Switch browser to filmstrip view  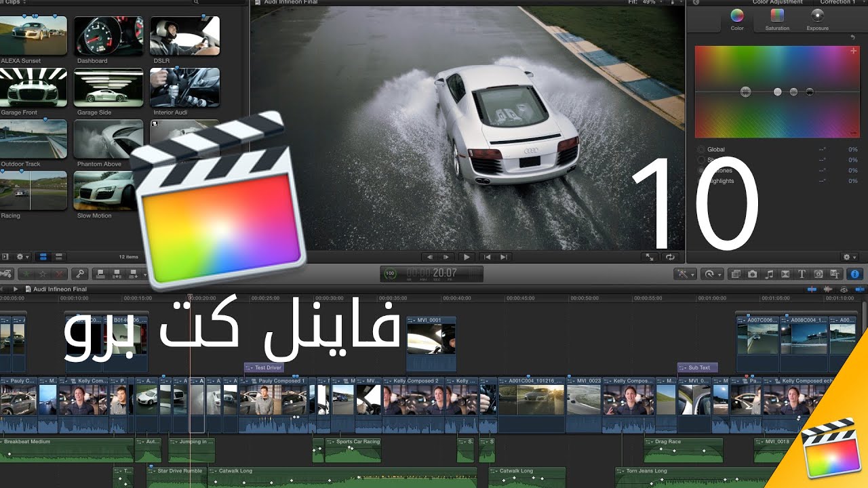pos(43,257)
